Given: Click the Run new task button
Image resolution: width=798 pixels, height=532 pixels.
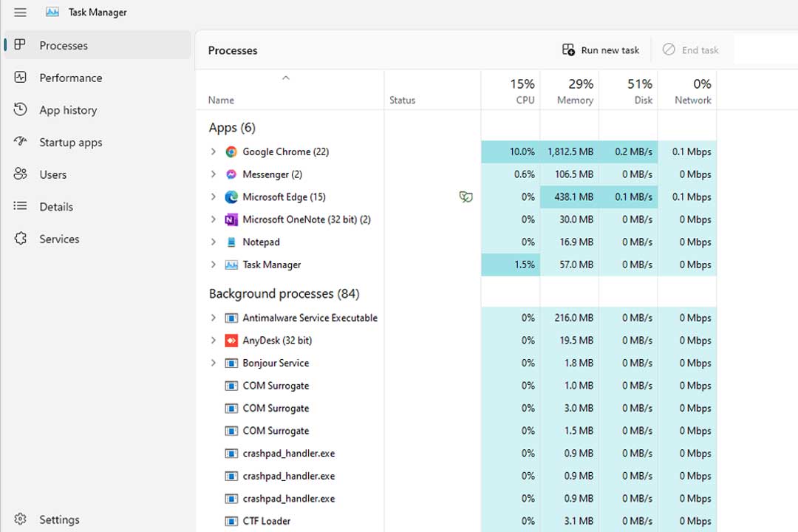Looking at the screenshot, I should point(601,50).
